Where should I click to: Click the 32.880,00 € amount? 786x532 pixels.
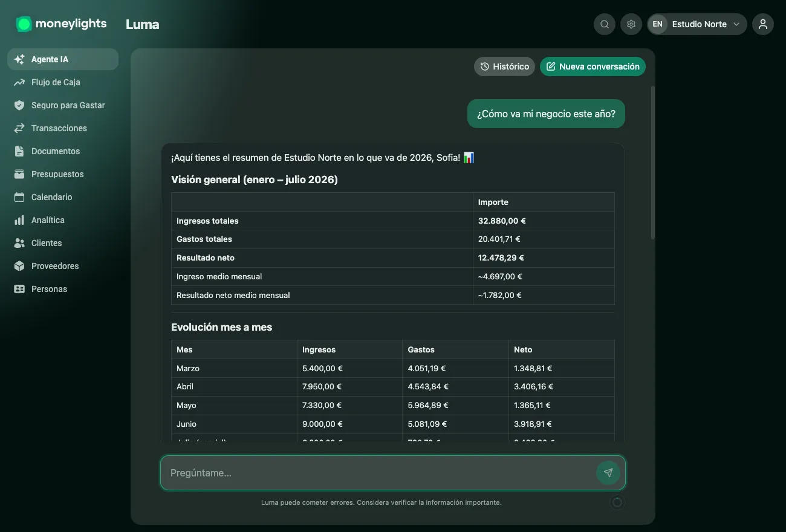tap(501, 221)
